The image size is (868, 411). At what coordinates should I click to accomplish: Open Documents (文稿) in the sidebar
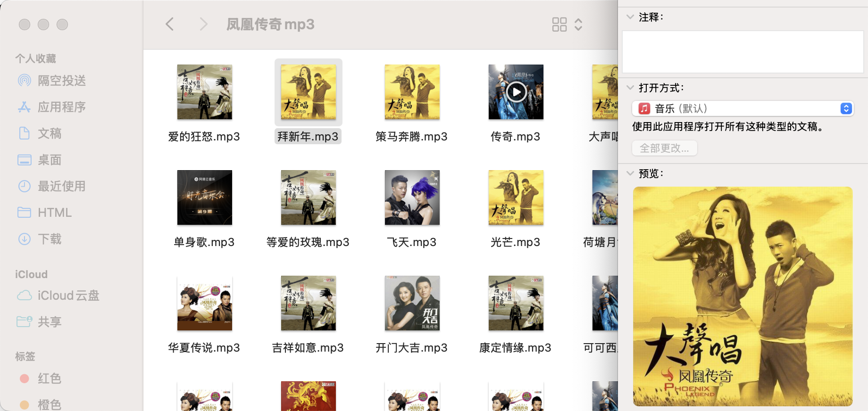[x=40, y=133]
